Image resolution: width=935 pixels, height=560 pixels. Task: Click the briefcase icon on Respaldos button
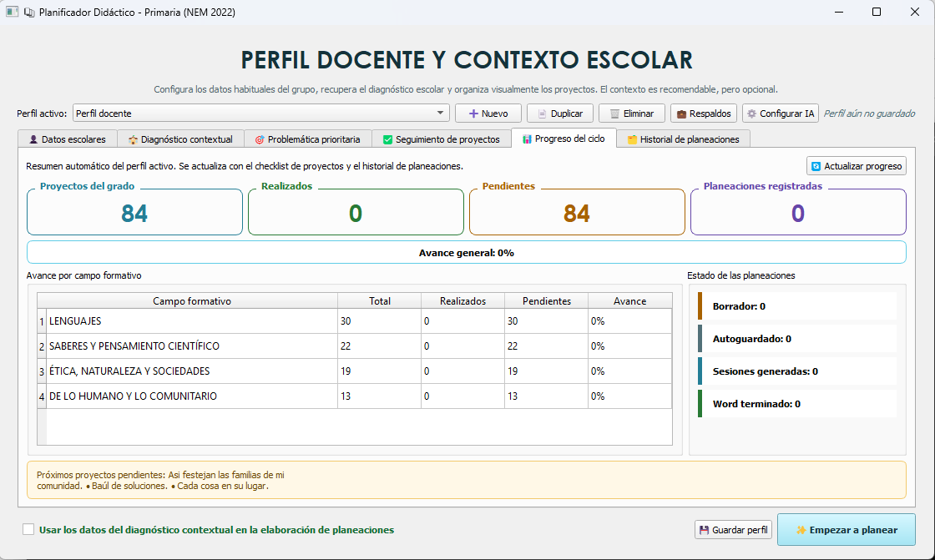681,114
